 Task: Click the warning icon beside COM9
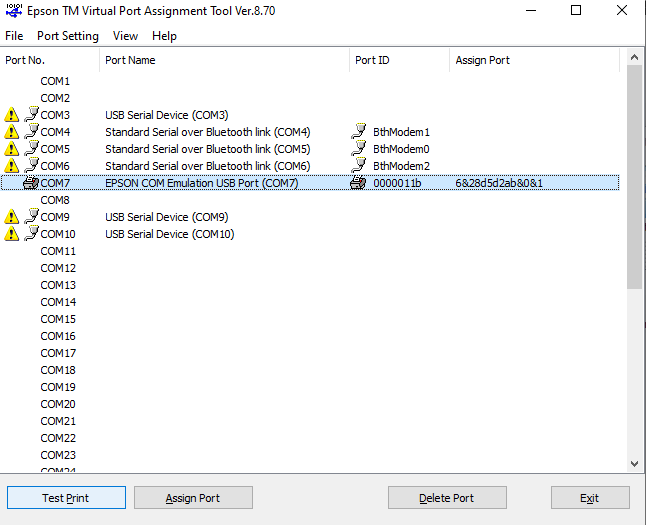12,217
